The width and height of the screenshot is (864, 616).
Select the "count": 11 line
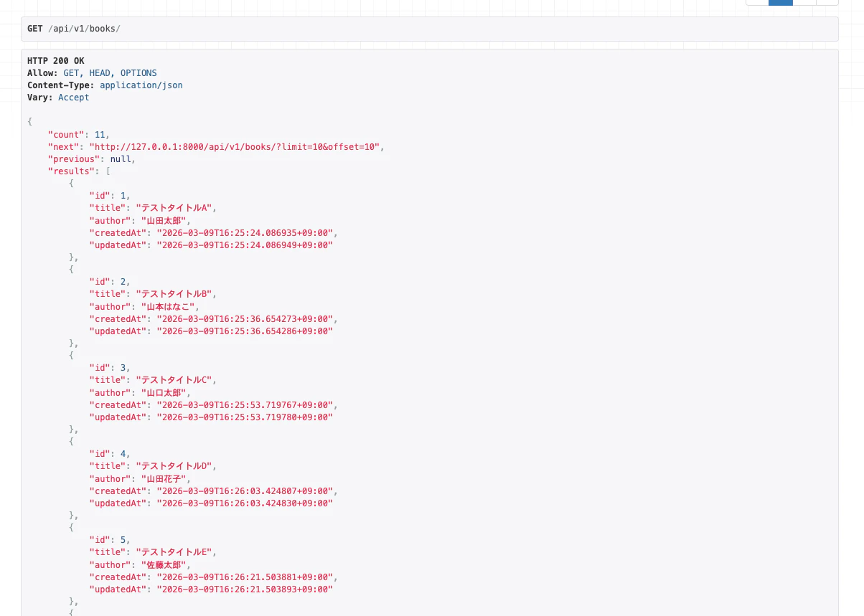tap(78, 135)
